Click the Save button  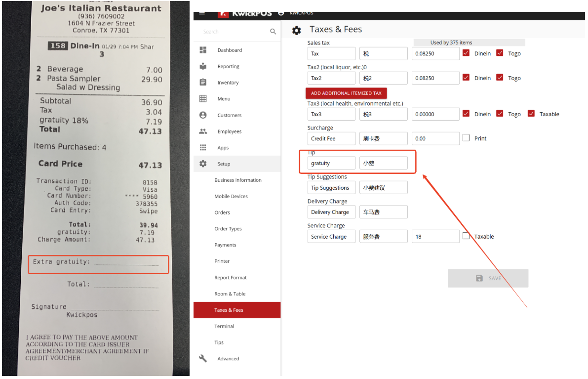click(x=488, y=278)
